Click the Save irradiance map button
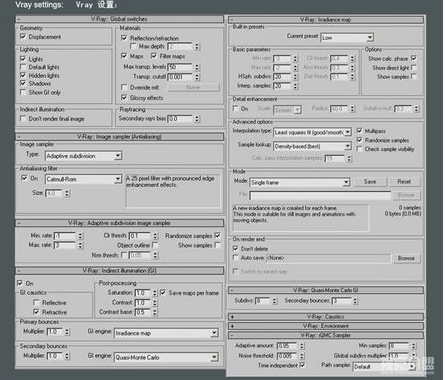This screenshot has width=445, height=380. point(370,182)
